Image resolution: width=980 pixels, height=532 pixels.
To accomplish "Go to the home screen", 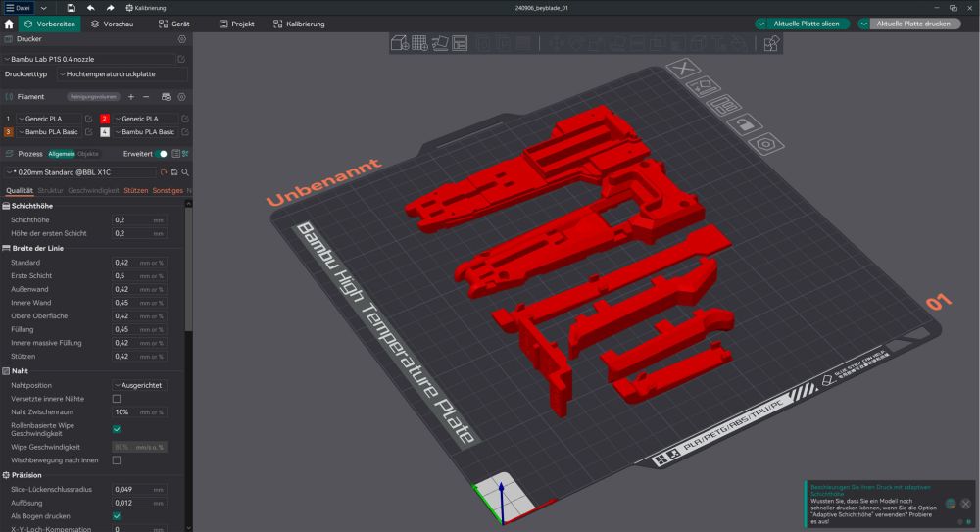I will pyautogui.click(x=9, y=24).
